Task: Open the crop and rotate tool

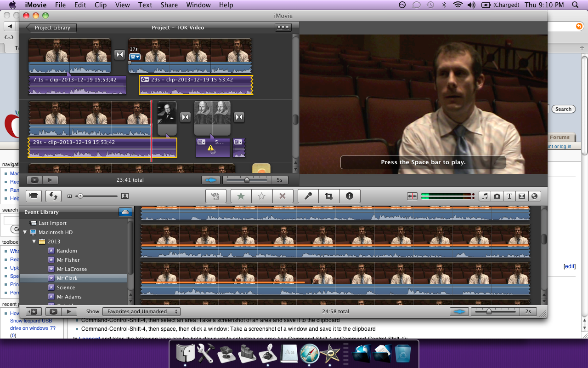Action: [x=329, y=196]
